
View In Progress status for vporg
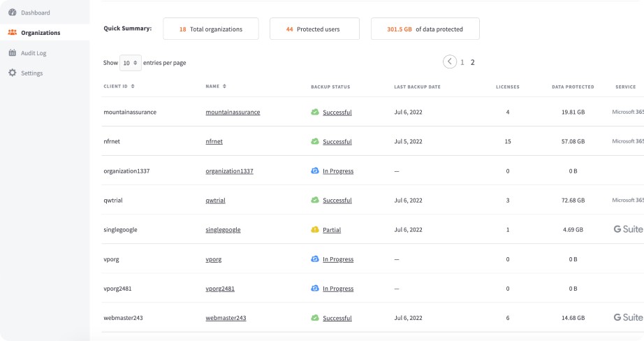tap(338, 259)
